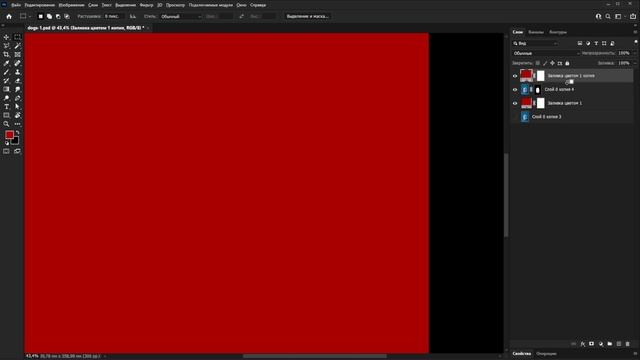Viewport: 640px width, 360px height.
Task: Select the Dodge tool
Action: coord(6,98)
